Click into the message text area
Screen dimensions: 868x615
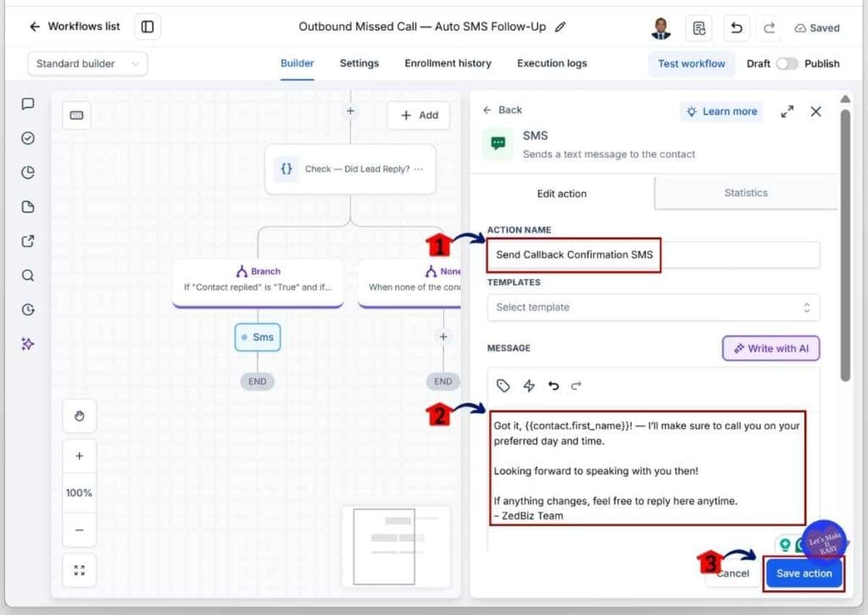(648, 470)
